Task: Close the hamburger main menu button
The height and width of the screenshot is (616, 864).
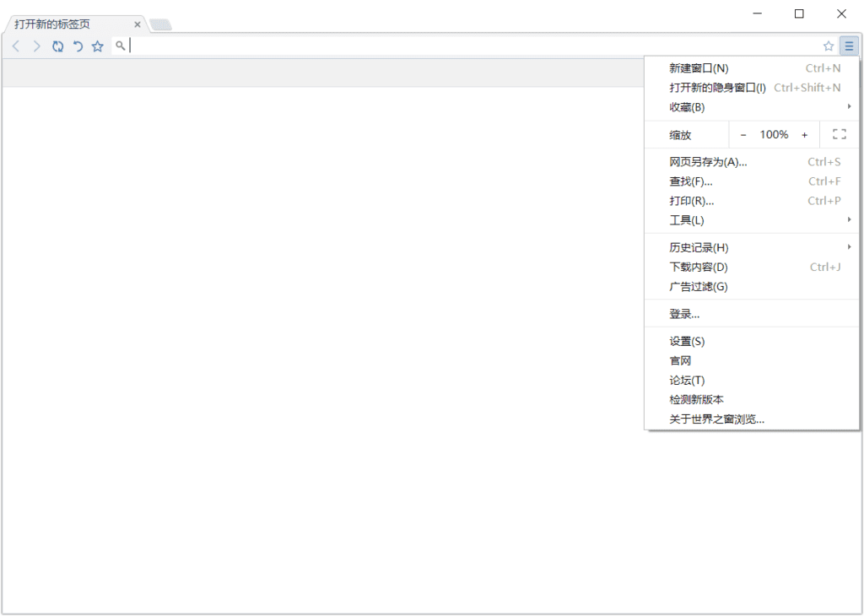Action: [849, 46]
